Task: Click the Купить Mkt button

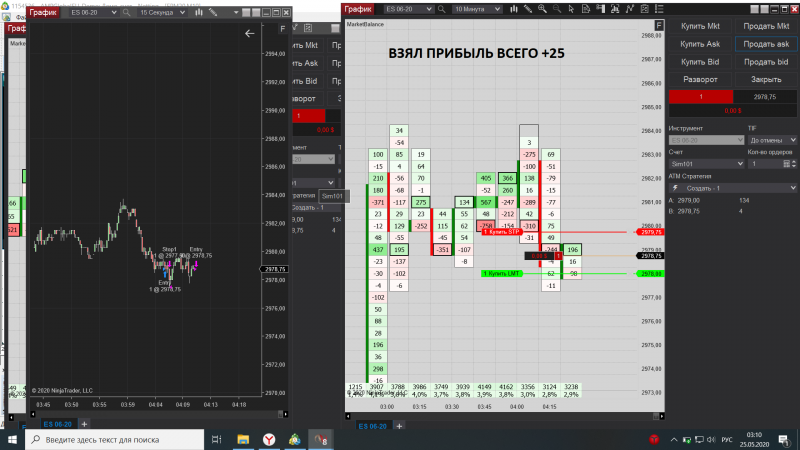Action: click(700, 26)
